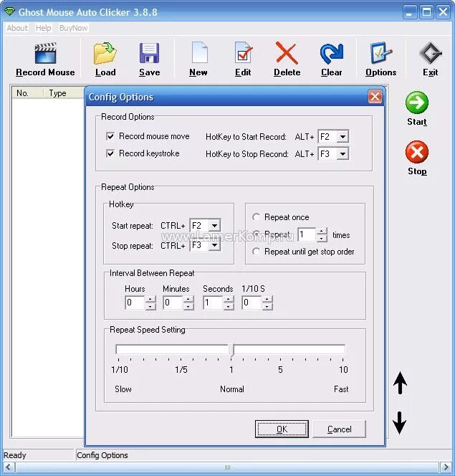The image size is (455, 476).
Task: Click the repeat speed slider thumb
Action: coord(231,351)
